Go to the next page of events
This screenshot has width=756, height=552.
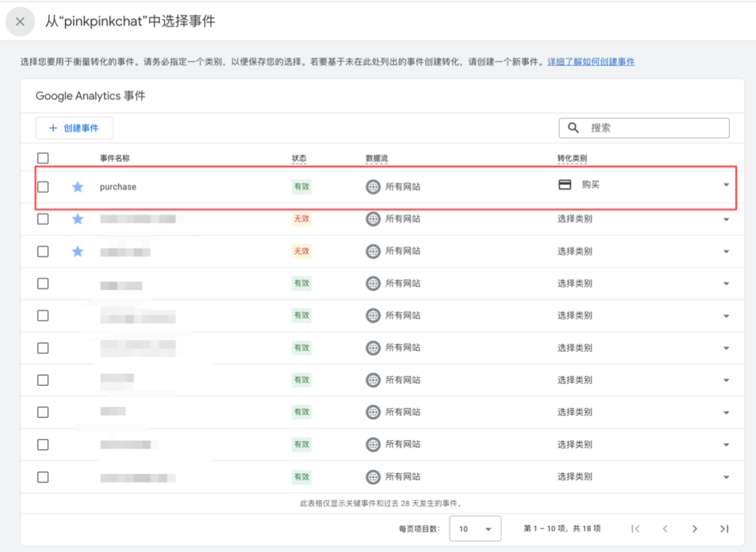[695, 528]
